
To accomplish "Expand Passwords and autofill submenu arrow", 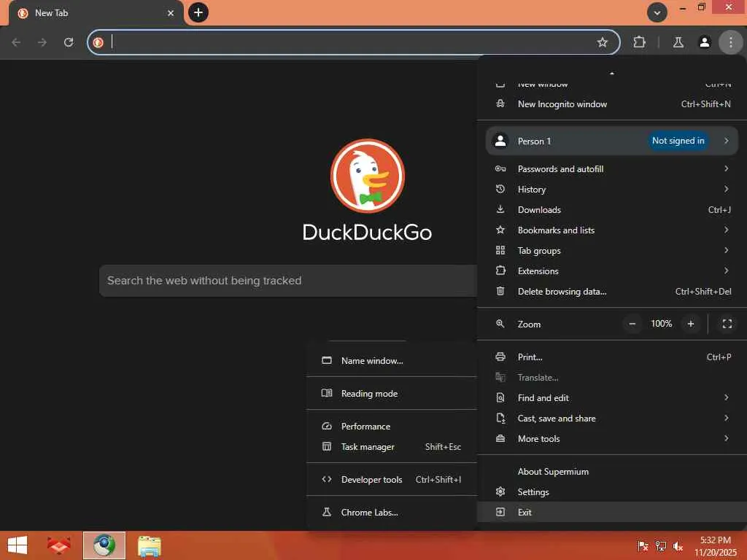I will coord(726,168).
